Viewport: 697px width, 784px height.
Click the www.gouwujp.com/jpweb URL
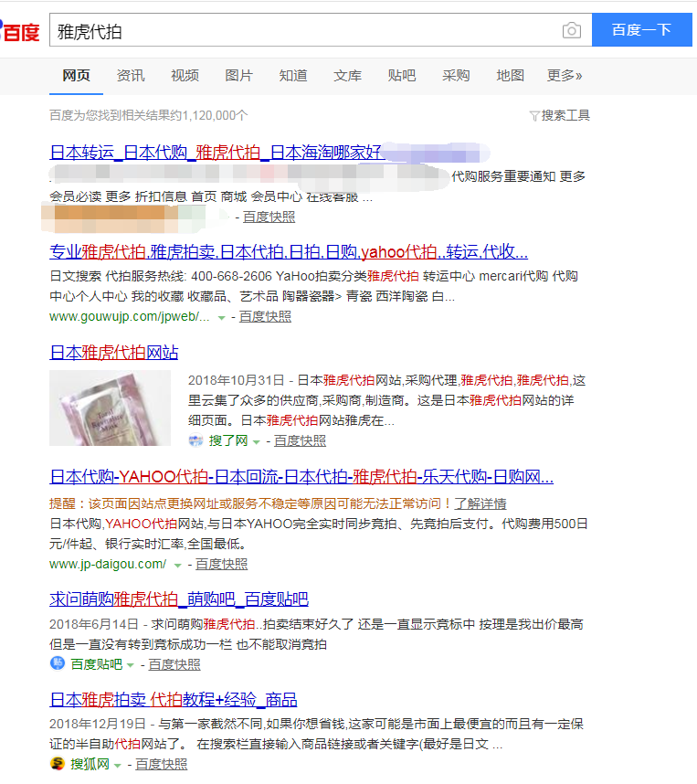pos(129,316)
